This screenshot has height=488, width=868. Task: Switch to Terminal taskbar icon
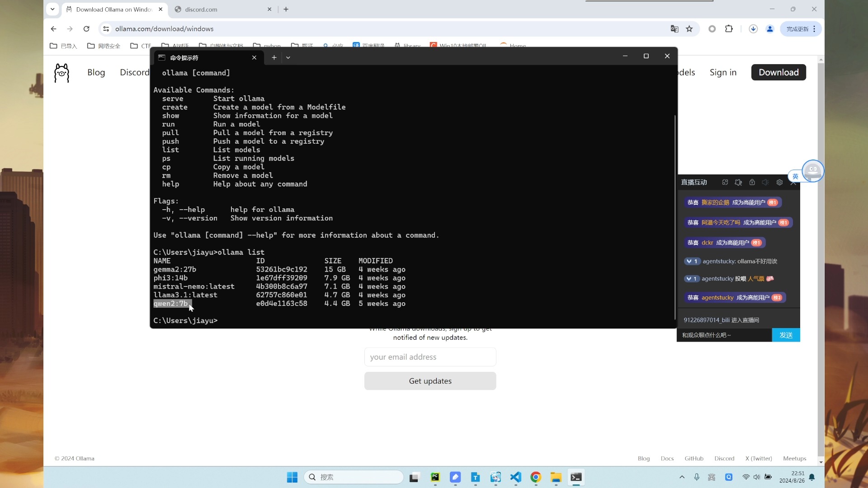(x=576, y=477)
